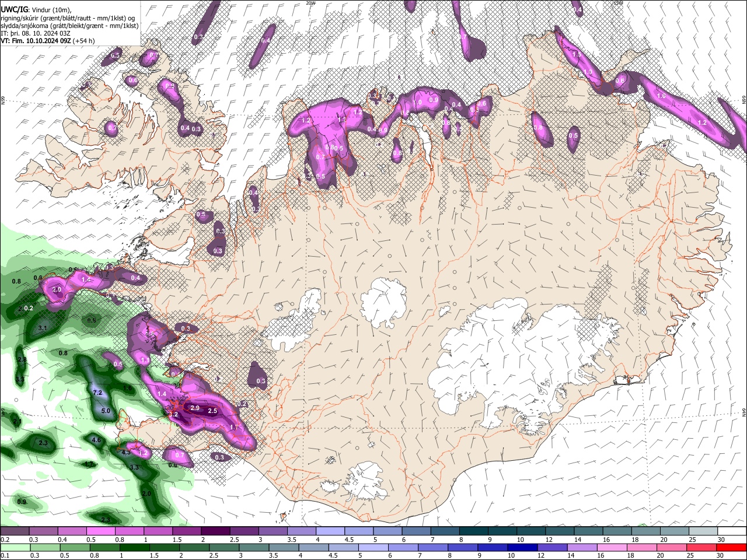The height and width of the screenshot is (560, 747).
Task: Click the "IT: þri. 08. 10. 2024 03Z" line
Action: (36, 33)
